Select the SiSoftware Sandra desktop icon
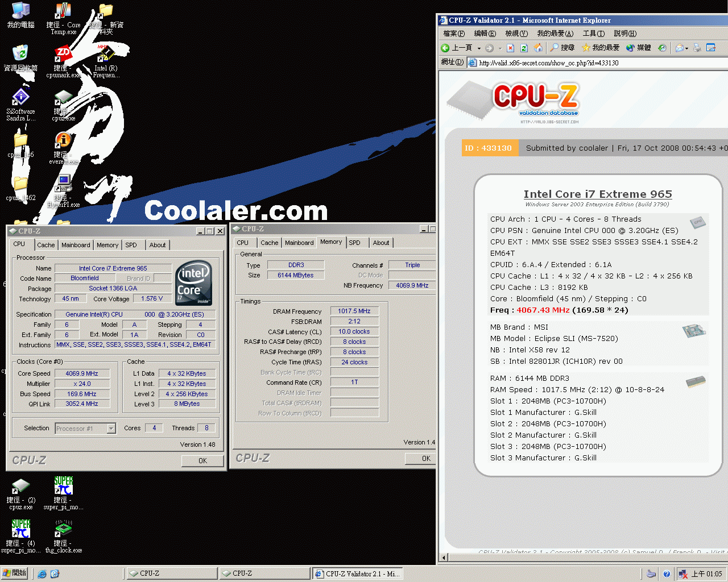The height and width of the screenshot is (582, 728). (x=20, y=105)
